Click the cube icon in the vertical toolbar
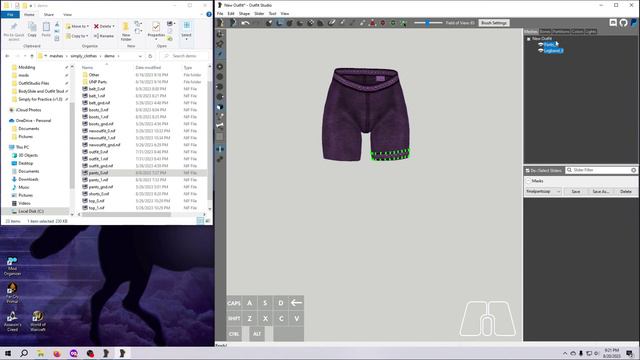The width and height of the screenshot is (640, 360). [220, 107]
